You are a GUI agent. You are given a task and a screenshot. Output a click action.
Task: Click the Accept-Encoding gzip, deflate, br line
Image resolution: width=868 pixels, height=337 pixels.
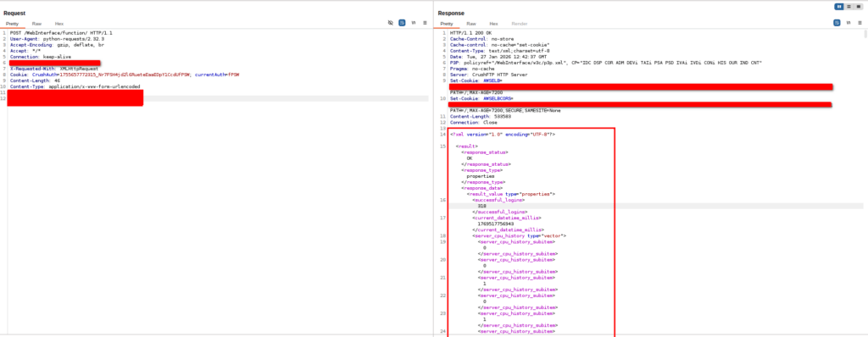pos(57,45)
